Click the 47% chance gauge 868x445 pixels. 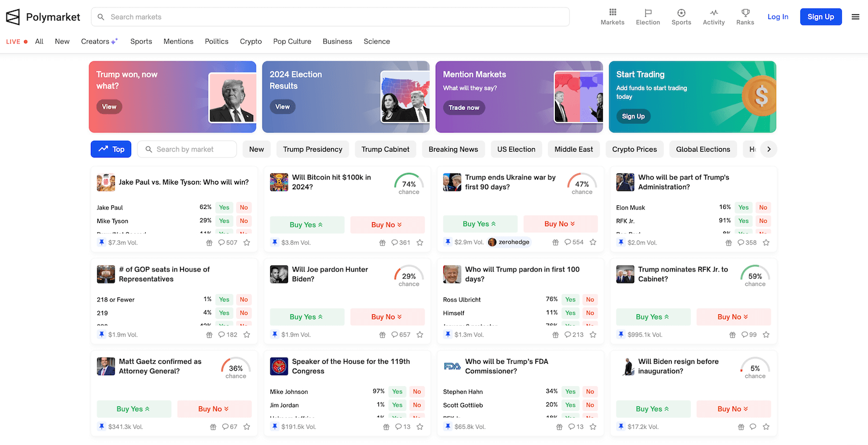coord(582,185)
